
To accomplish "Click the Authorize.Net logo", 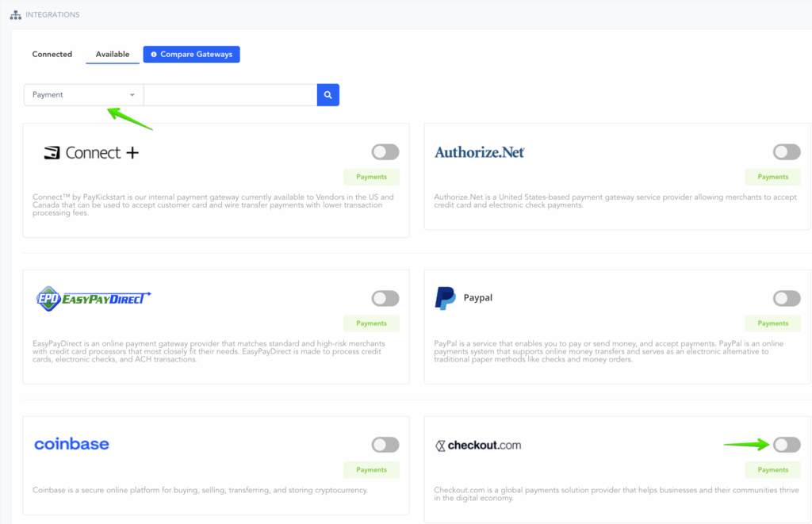I will [x=480, y=152].
